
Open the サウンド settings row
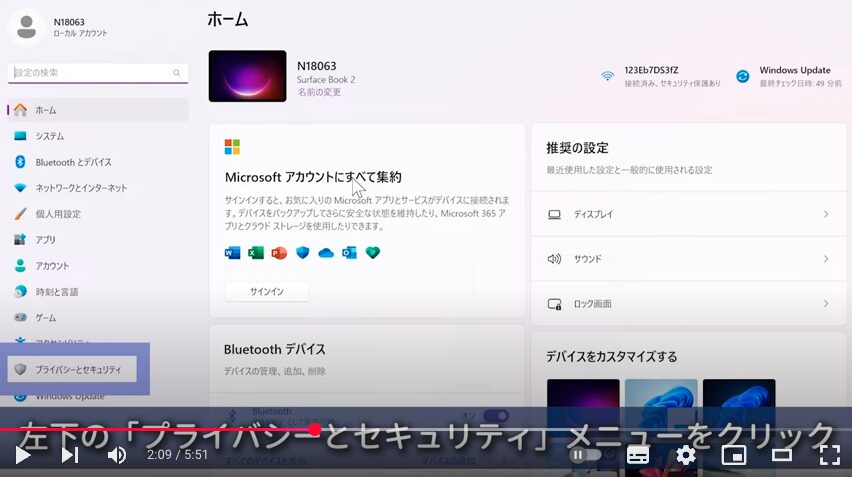688,259
